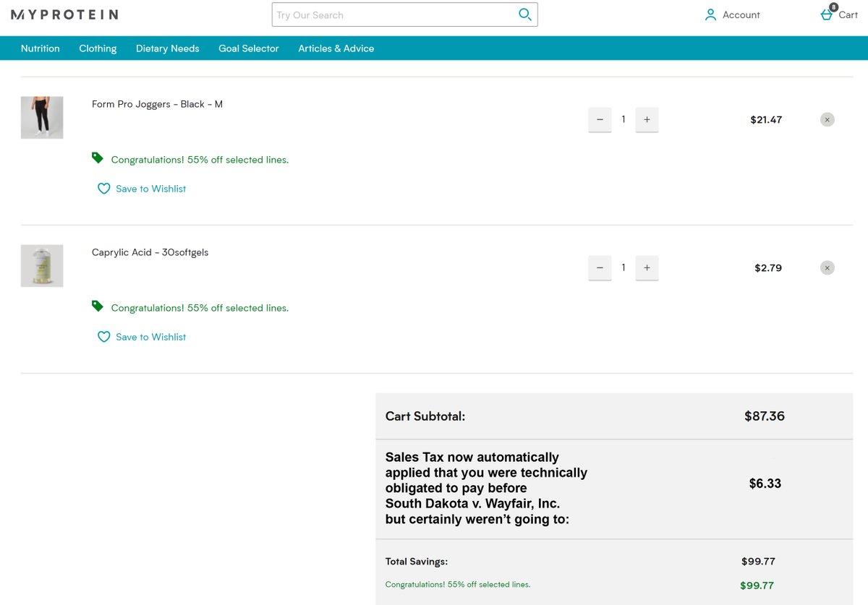Screen dimensions: 868x605
Task: Click the quantity number for Form Pro Joggers
Action: tap(624, 119)
